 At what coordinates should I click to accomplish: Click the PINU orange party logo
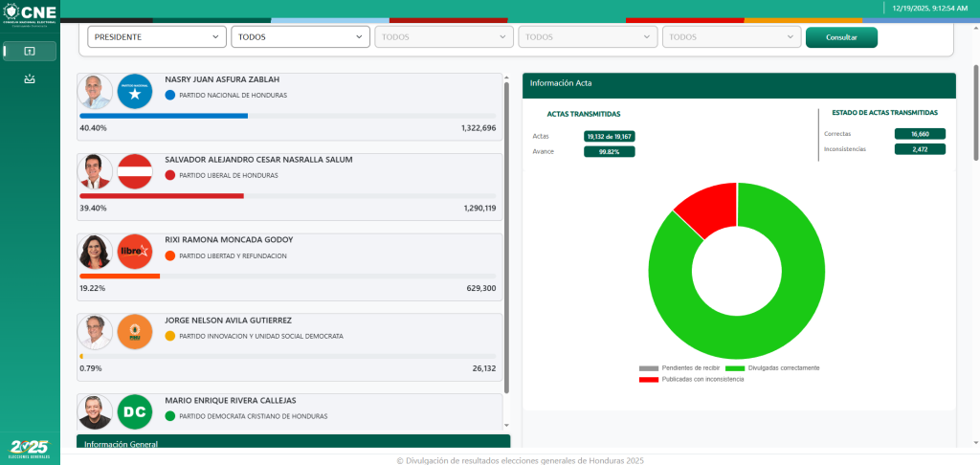click(135, 332)
